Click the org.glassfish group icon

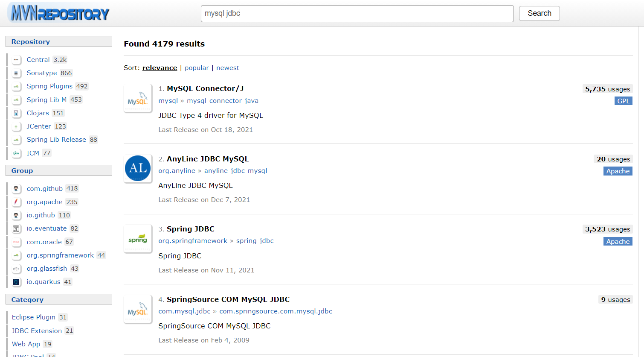click(x=16, y=269)
